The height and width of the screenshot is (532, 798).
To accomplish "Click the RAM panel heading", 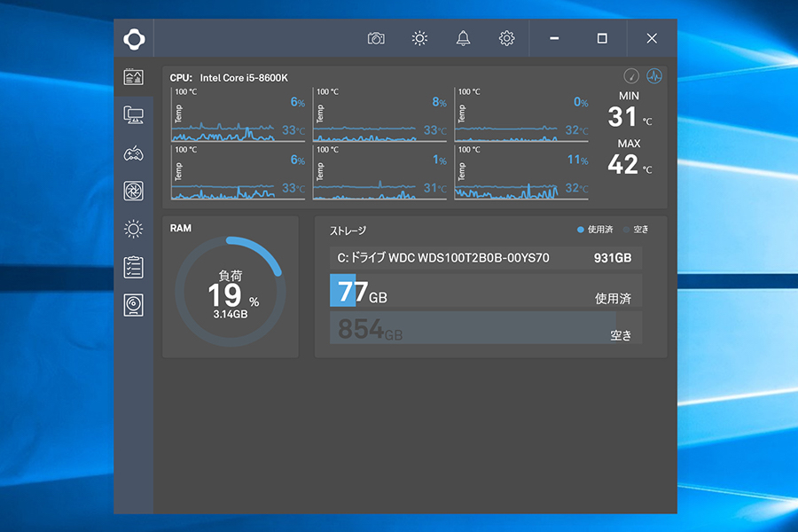I will coord(181,228).
